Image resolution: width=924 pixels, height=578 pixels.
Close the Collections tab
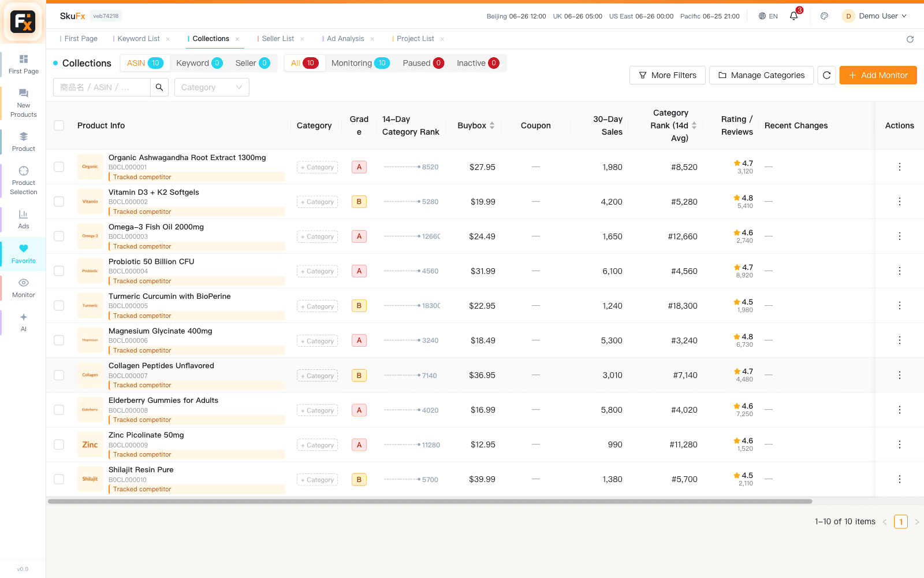click(237, 39)
